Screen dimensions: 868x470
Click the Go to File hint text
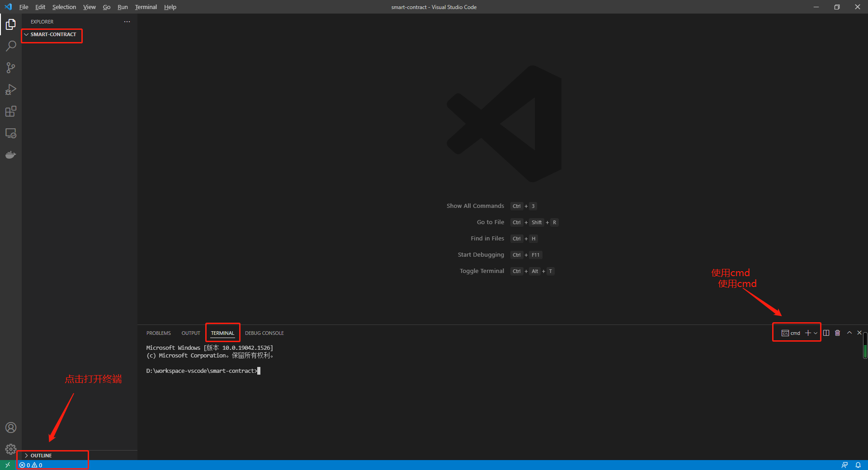tap(491, 222)
